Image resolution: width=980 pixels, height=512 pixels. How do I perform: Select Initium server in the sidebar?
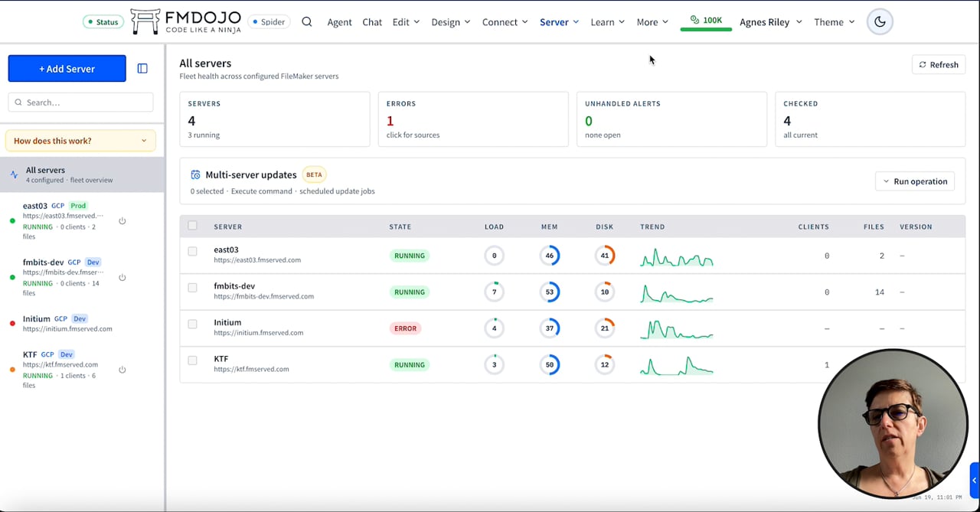82,324
